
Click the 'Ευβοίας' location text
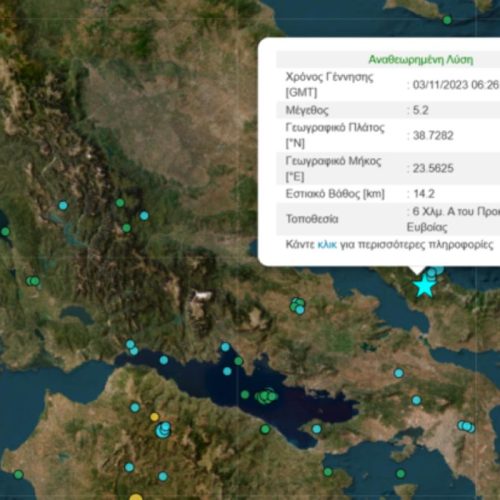[x=427, y=227]
